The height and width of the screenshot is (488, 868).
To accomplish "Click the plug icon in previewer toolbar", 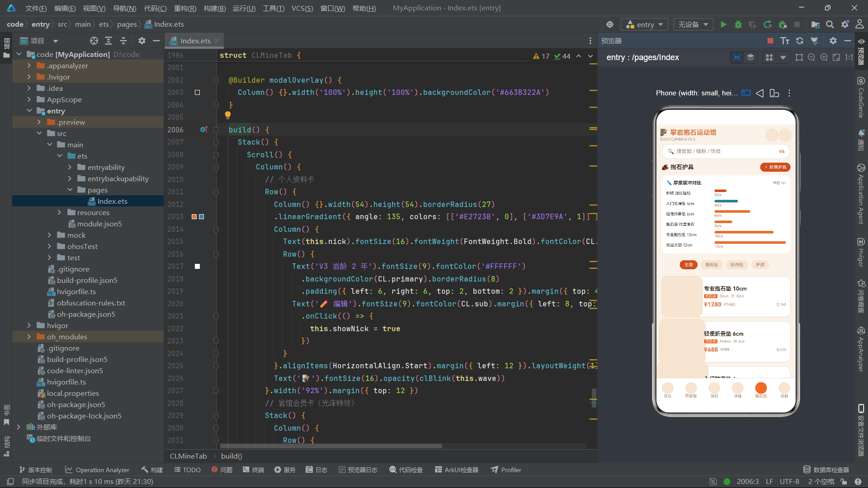I will pyautogui.click(x=814, y=41).
